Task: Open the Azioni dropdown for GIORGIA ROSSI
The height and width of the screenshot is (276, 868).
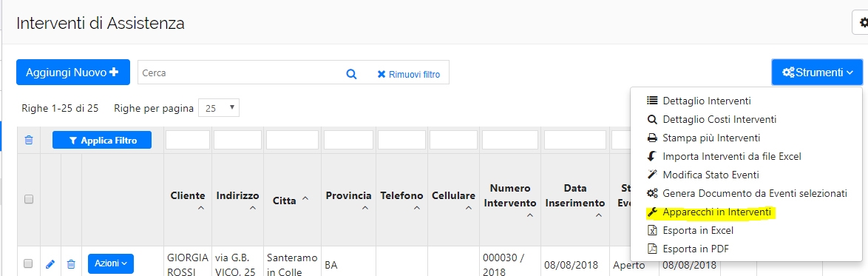Action: click(111, 263)
